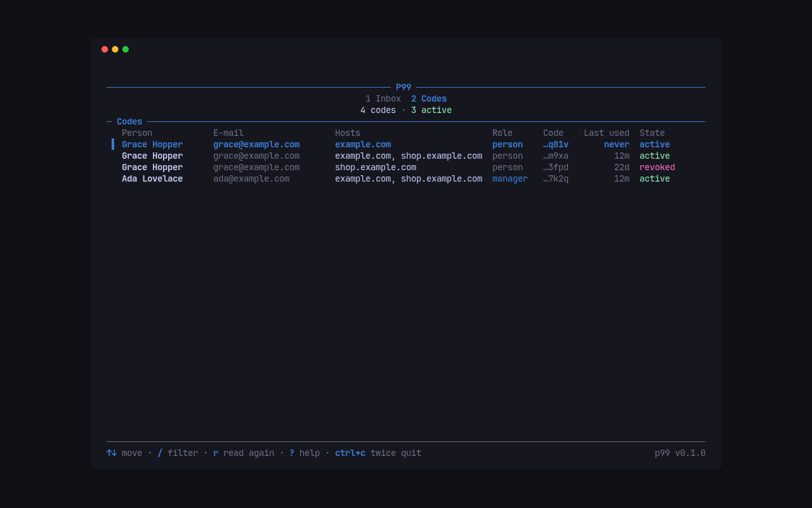812x508 pixels.
Task: Click the hosts cell in Ada Lovelace's row
Action: tap(409, 179)
